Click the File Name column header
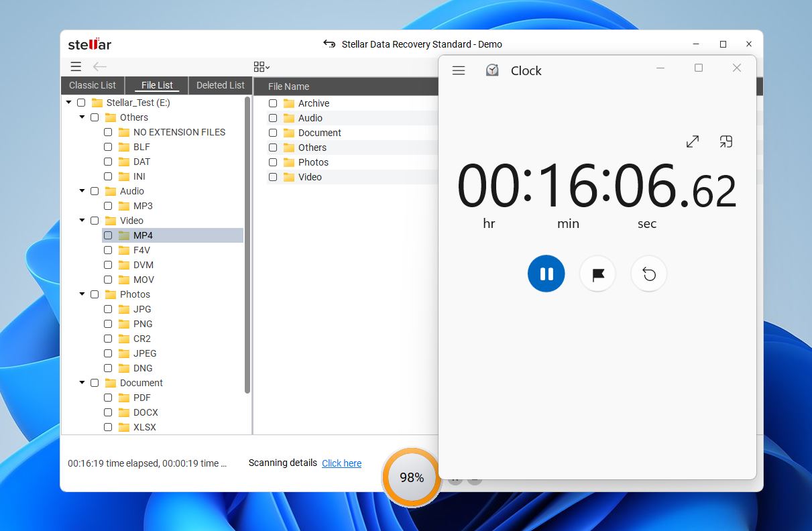Image resolution: width=812 pixels, height=531 pixels. point(288,86)
